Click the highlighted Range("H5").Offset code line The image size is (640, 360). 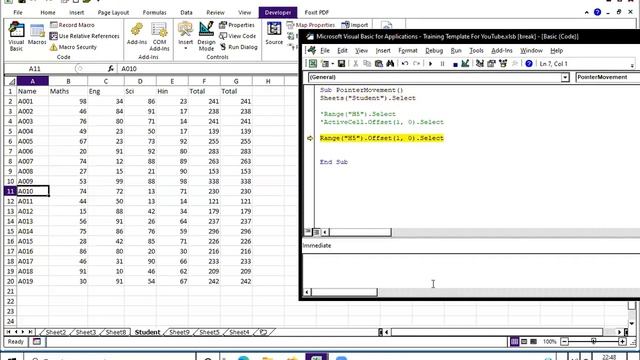pyautogui.click(x=382, y=138)
